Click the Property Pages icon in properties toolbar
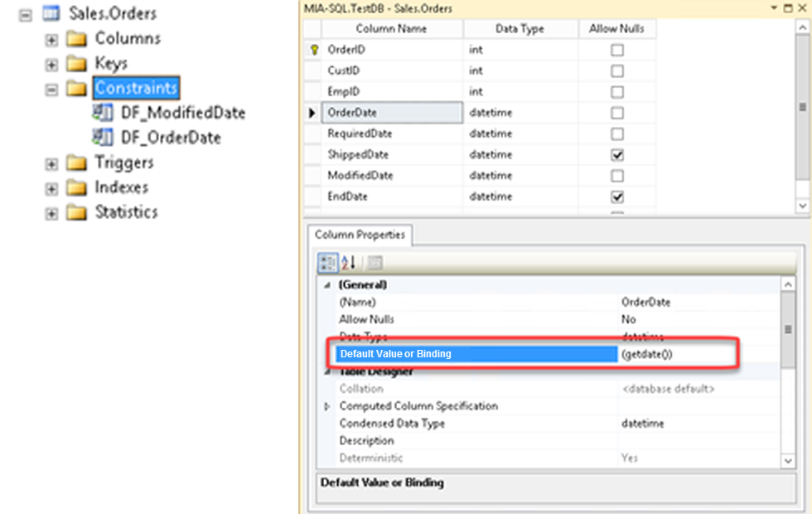 coord(375,263)
